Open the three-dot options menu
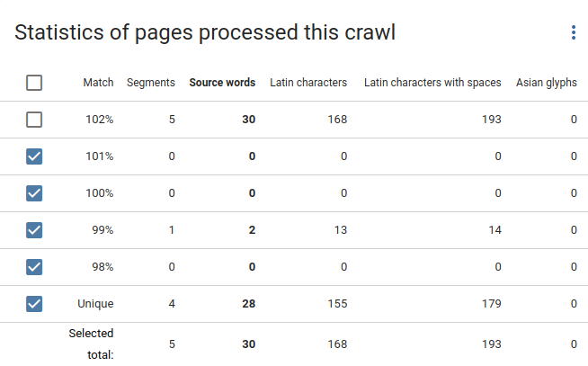 tap(574, 32)
